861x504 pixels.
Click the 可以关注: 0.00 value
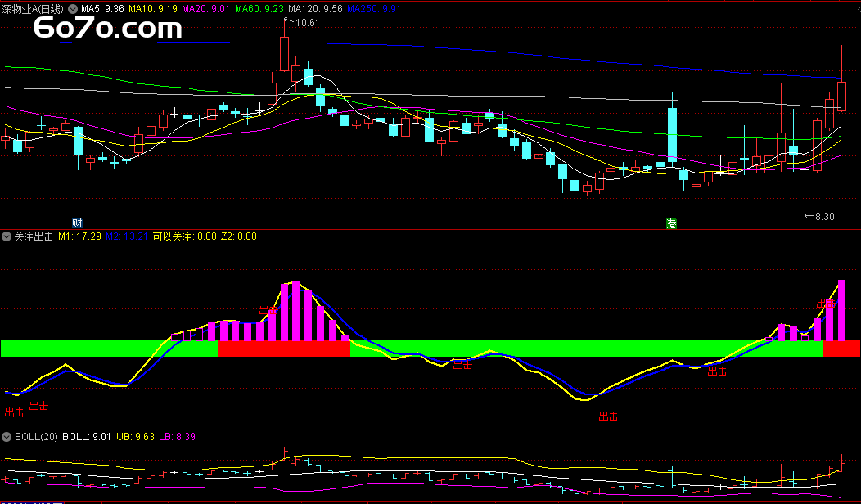coord(184,236)
